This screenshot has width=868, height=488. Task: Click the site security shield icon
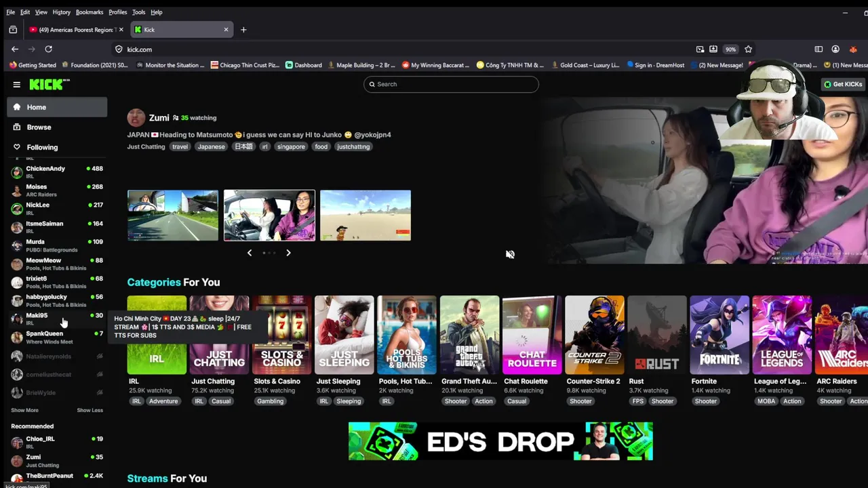119,49
